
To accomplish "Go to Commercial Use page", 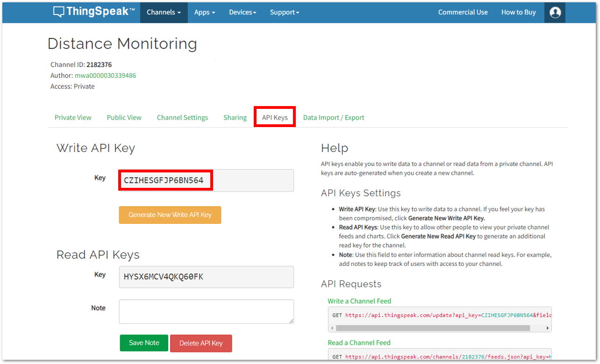I will [x=463, y=12].
